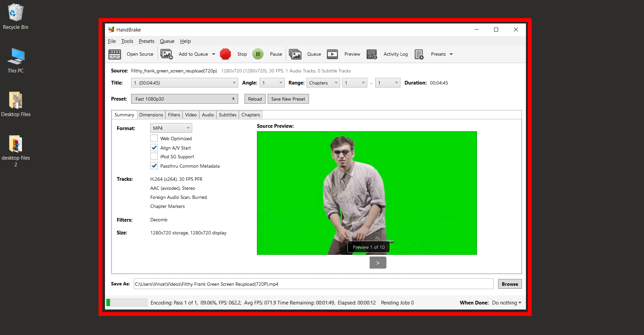The image size is (644, 335).
Task: Click the Presets toolbar icon
Action: coord(419,54)
